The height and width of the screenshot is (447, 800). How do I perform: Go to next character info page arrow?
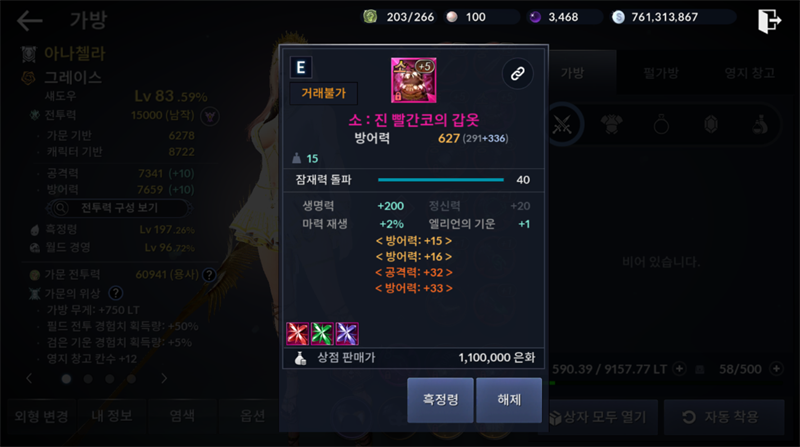pos(164,379)
